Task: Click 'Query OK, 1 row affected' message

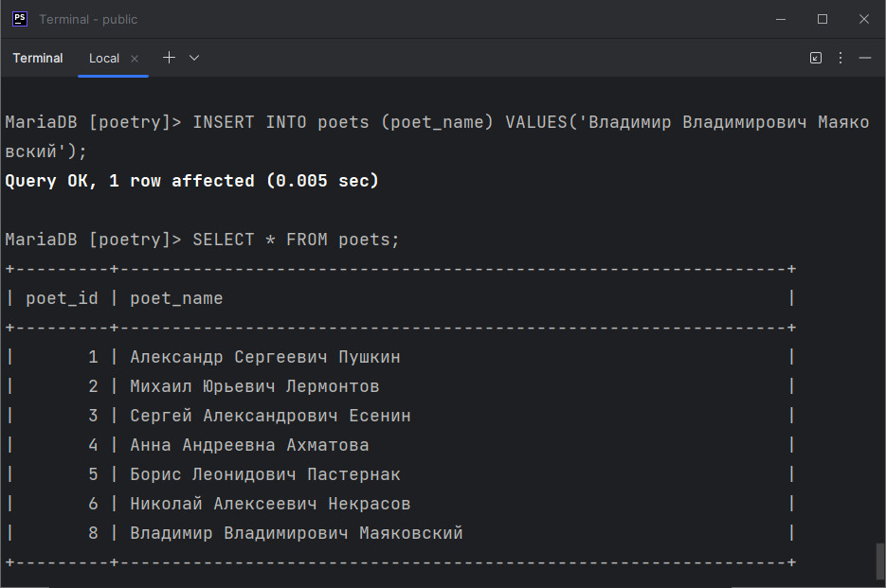Action: pyautogui.click(x=130, y=181)
